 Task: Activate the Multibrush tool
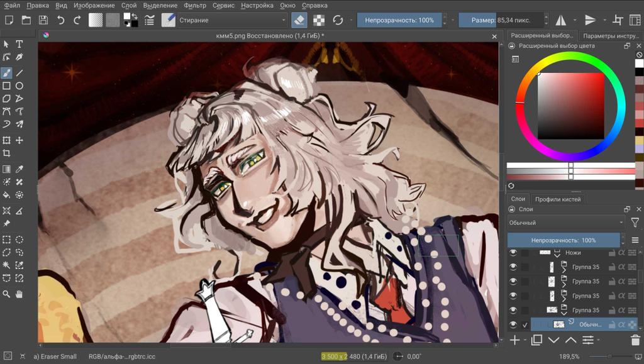19,124
